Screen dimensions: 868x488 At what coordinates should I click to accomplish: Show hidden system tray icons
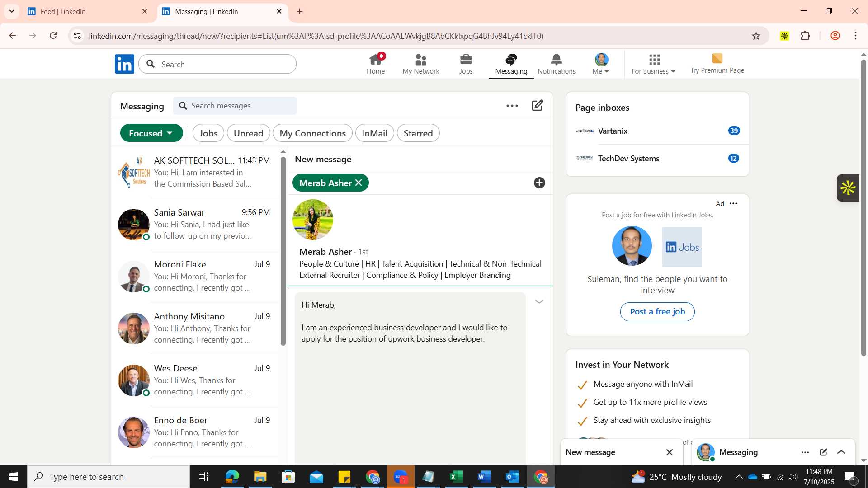[x=739, y=477]
